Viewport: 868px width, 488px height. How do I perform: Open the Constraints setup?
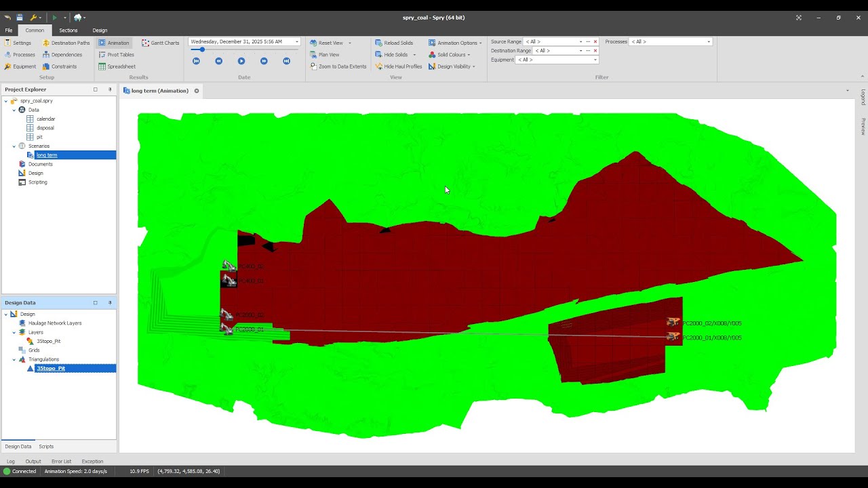[x=60, y=66]
